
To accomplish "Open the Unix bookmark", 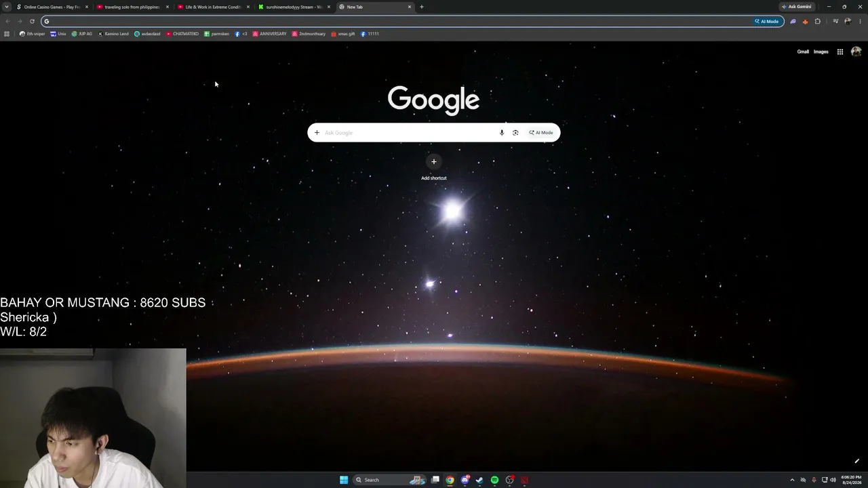I will click(58, 34).
